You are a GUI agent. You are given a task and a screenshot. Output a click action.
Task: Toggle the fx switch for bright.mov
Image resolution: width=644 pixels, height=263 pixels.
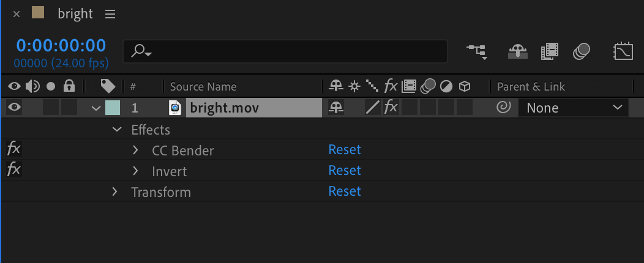point(391,108)
